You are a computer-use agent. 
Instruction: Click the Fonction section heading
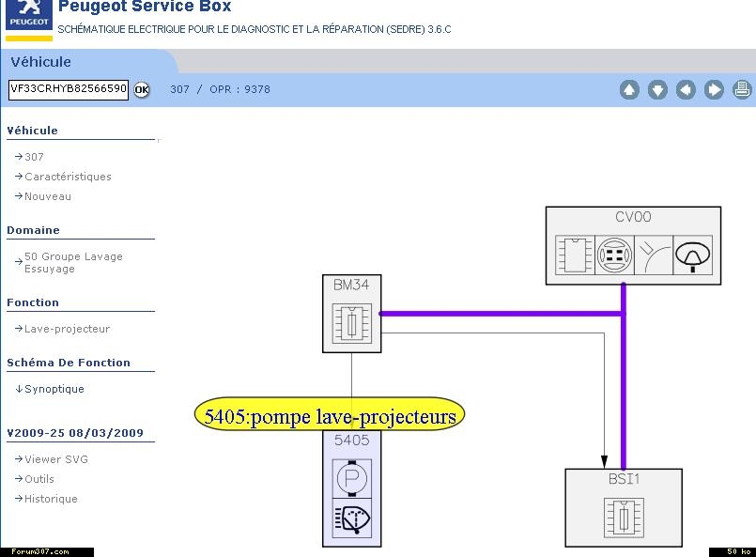[x=33, y=302]
